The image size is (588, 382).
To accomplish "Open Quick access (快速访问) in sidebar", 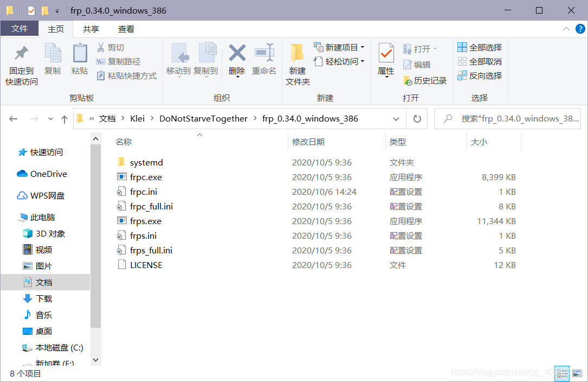I will pyautogui.click(x=41, y=152).
